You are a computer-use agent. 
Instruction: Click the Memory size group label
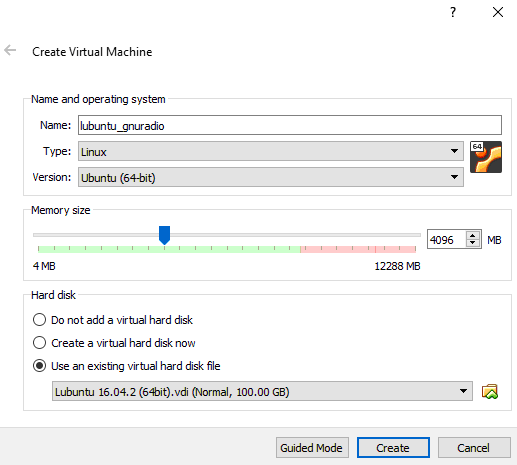tap(61, 210)
